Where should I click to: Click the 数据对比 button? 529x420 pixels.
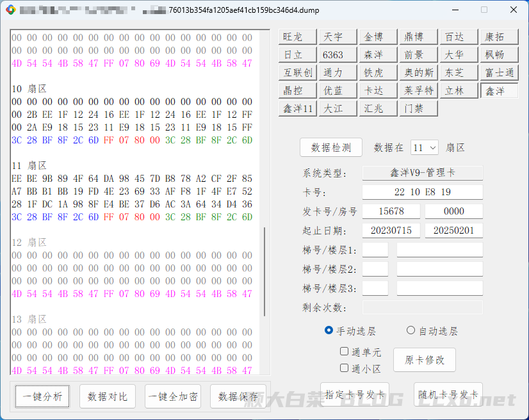108,396
